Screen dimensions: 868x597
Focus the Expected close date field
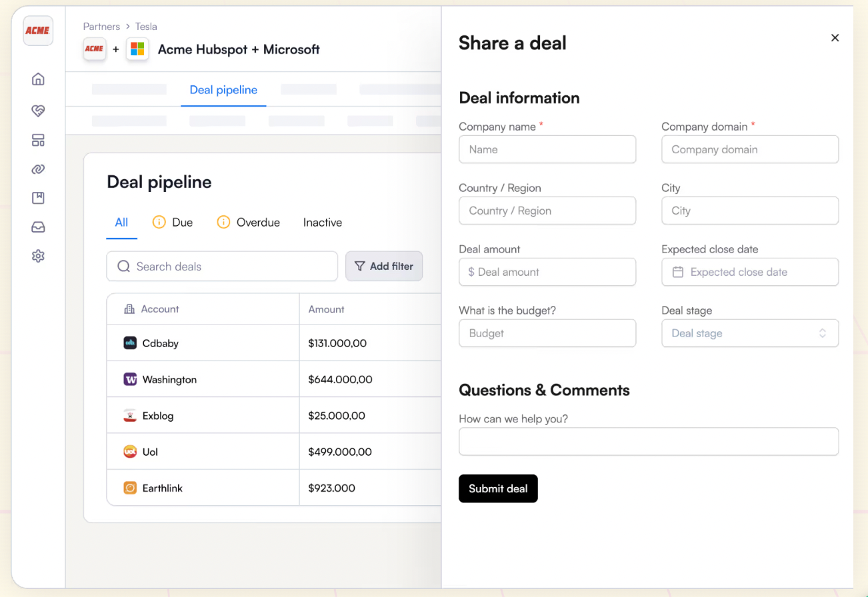(x=750, y=272)
